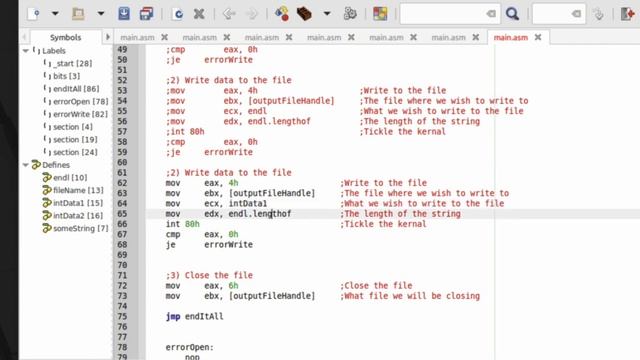Build the current file with brick icon

click(304, 14)
